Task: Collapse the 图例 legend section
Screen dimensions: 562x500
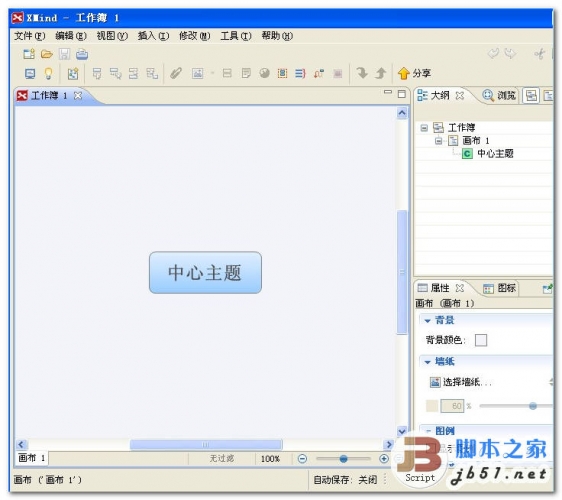Action: [428, 431]
